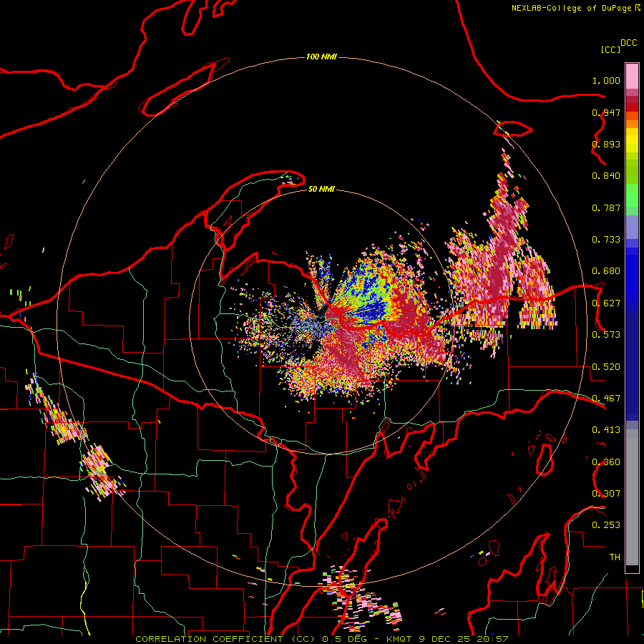Click the 0.893 scale value
Screen dimensions: 644x644
(x=606, y=144)
